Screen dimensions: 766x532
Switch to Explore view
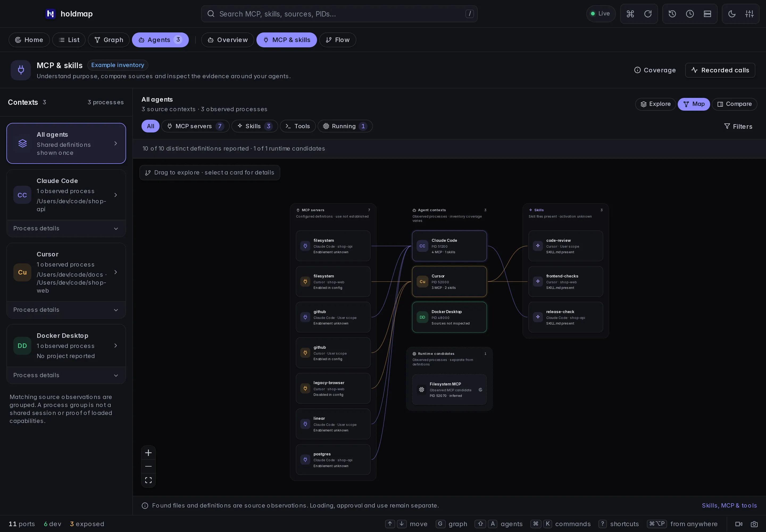tap(655, 104)
